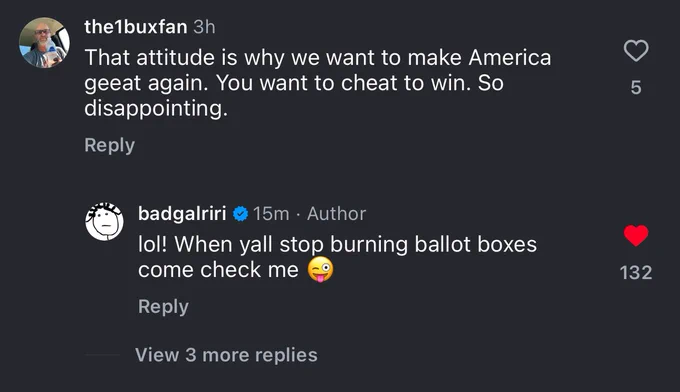Reply to badgalriri's comment
The height and width of the screenshot is (392, 680).
point(163,307)
